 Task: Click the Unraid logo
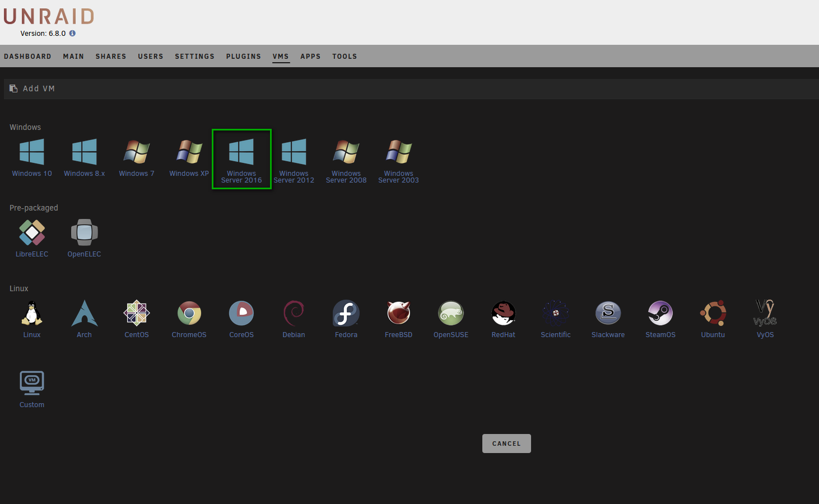[49, 16]
